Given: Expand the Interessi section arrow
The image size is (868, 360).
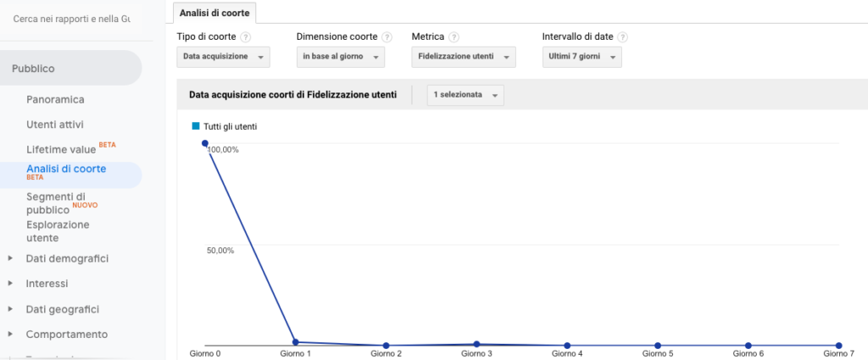Looking at the screenshot, I should pyautogui.click(x=10, y=284).
